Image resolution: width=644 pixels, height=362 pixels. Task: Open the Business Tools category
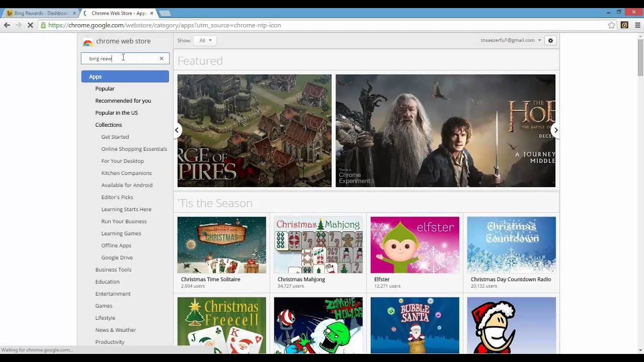pos(113,269)
